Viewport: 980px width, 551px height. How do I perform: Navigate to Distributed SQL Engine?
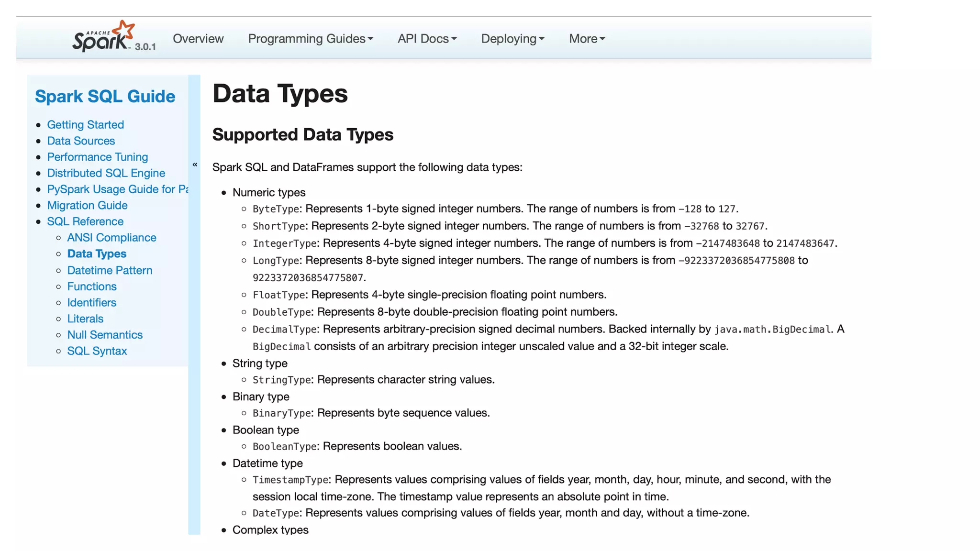point(106,173)
